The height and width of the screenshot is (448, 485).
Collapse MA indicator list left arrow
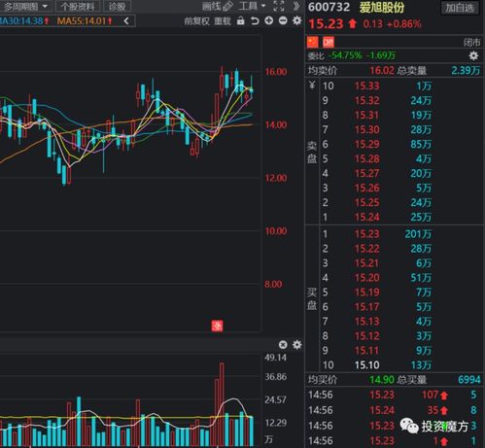pos(126,21)
